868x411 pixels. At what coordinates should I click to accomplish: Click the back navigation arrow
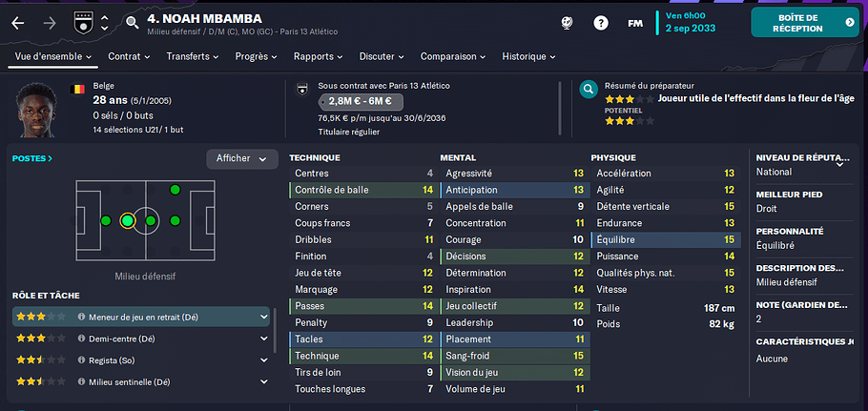(18, 23)
